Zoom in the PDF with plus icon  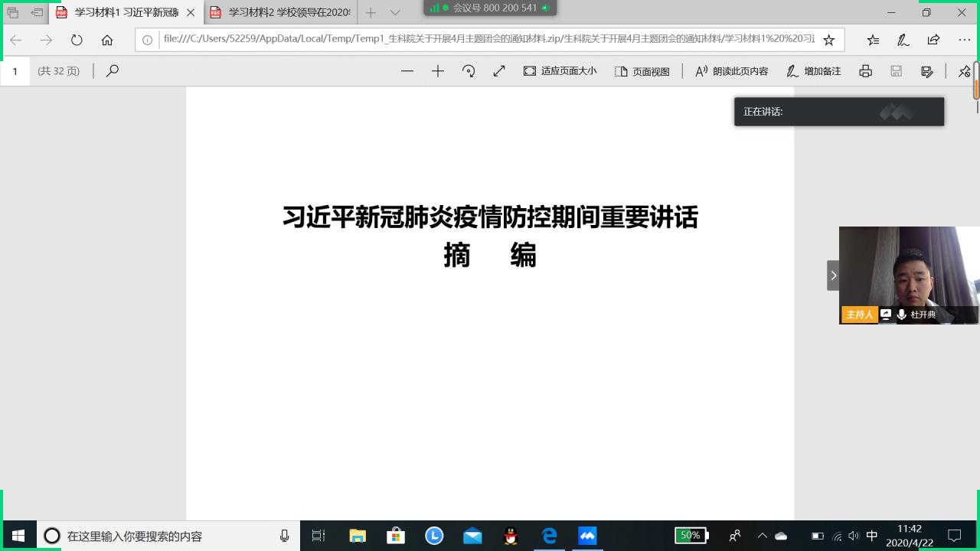(x=438, y=71)
